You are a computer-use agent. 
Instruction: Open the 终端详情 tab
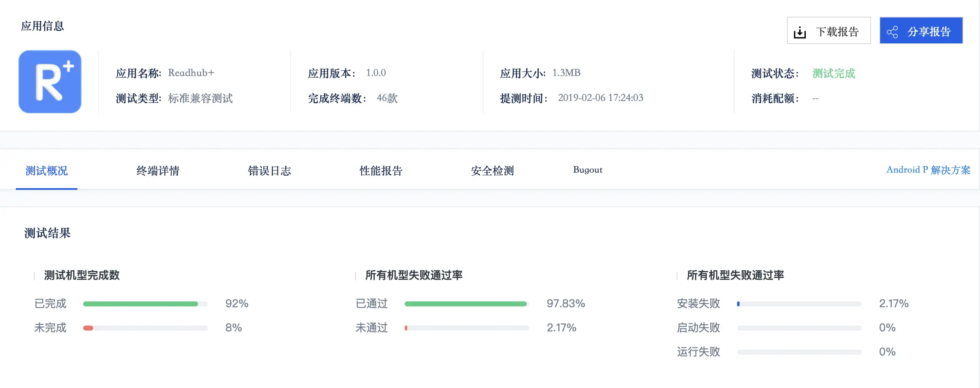(158, 171)
